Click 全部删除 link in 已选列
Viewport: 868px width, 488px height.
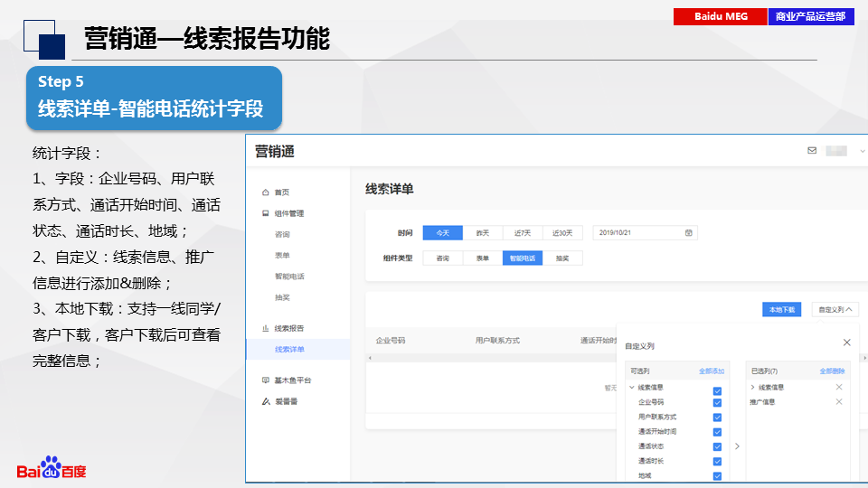coord(832,371)
